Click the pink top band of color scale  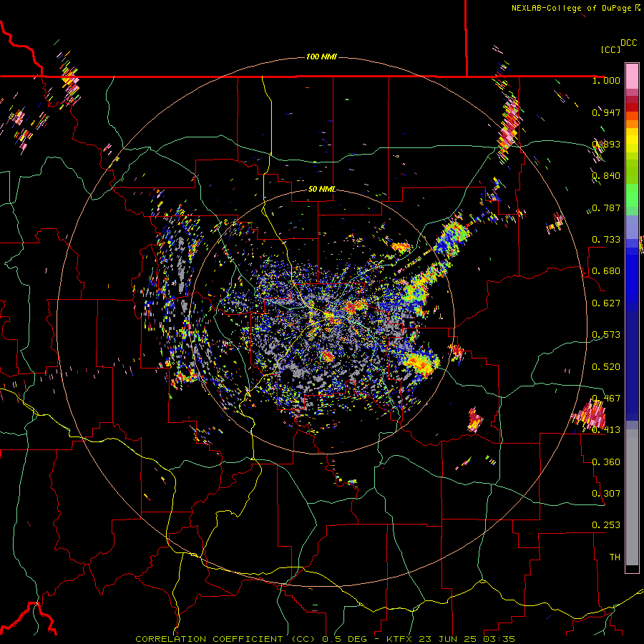pyautogui.click(x=632, y=76)
